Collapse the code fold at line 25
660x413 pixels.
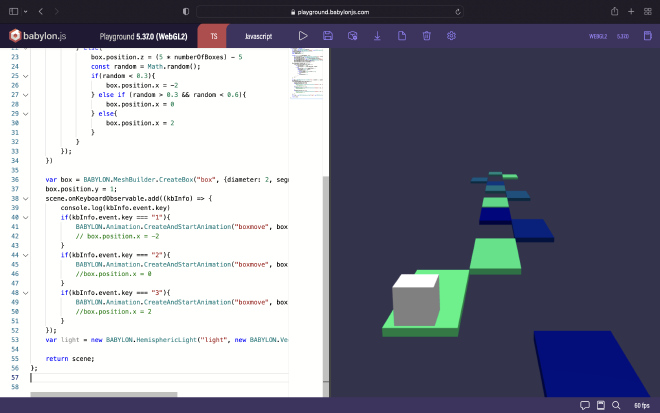[x=27, y=75]
